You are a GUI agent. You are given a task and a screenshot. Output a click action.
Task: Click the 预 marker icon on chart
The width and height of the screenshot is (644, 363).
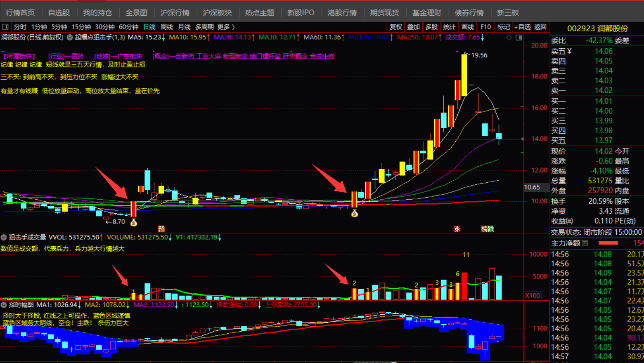click(161, 229)
